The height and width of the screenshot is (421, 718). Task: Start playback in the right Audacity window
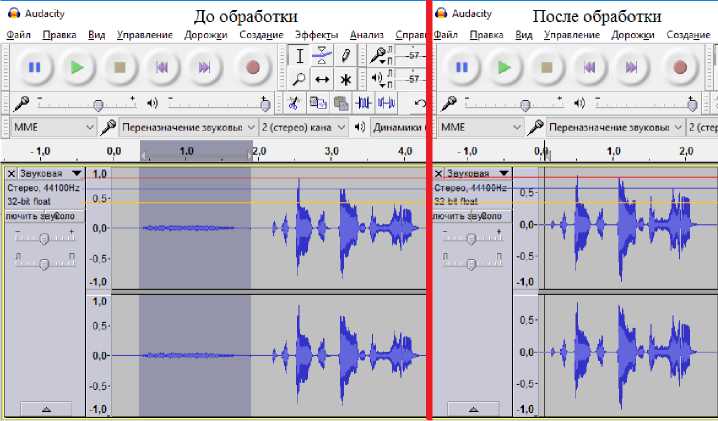click(x=504, y=68)
